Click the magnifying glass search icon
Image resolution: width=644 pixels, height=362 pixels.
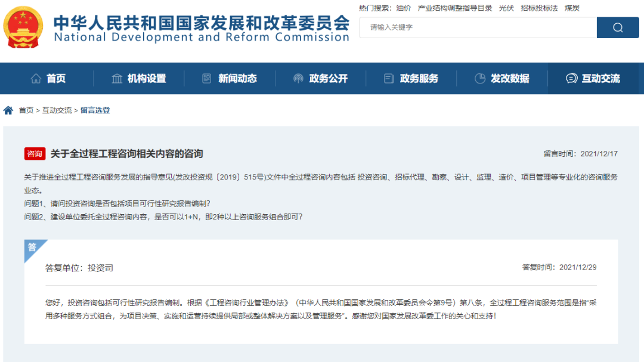pos(618,27)
